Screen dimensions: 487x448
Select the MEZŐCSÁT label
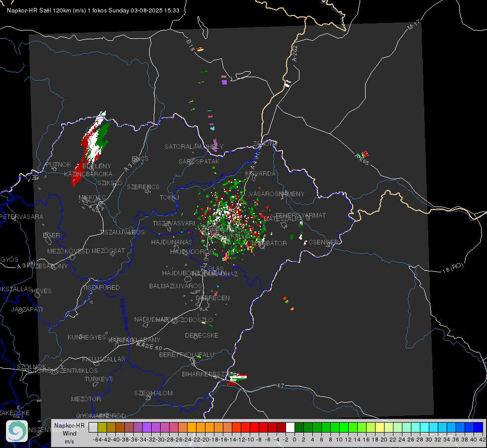tap(108, 250)
